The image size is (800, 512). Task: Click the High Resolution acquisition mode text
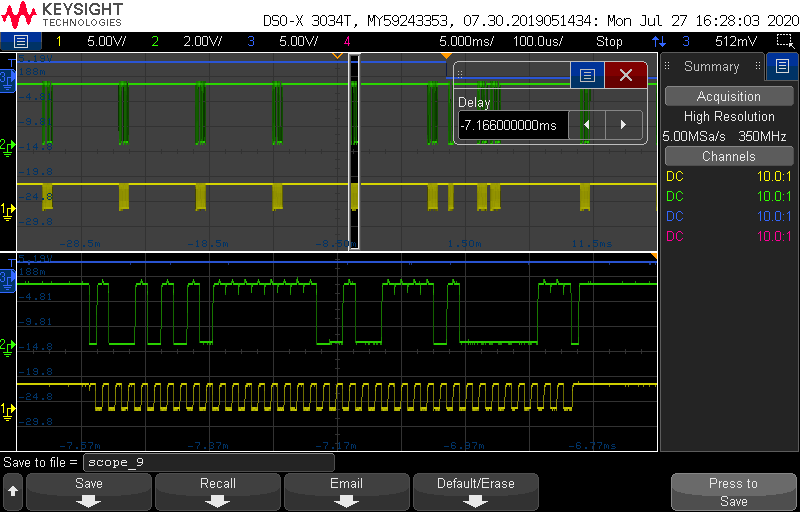[729, 117]
